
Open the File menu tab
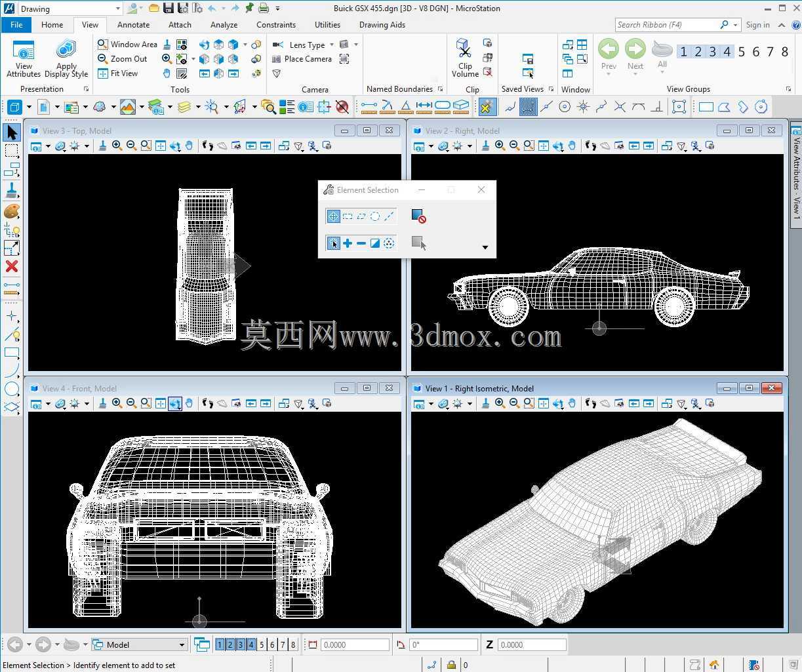16,25
